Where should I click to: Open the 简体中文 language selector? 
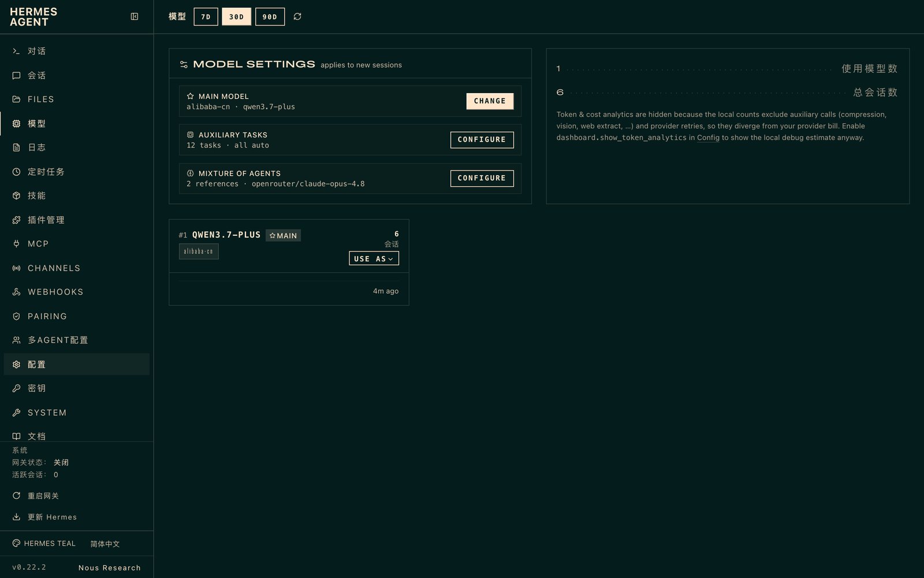[x=105, y=544]
